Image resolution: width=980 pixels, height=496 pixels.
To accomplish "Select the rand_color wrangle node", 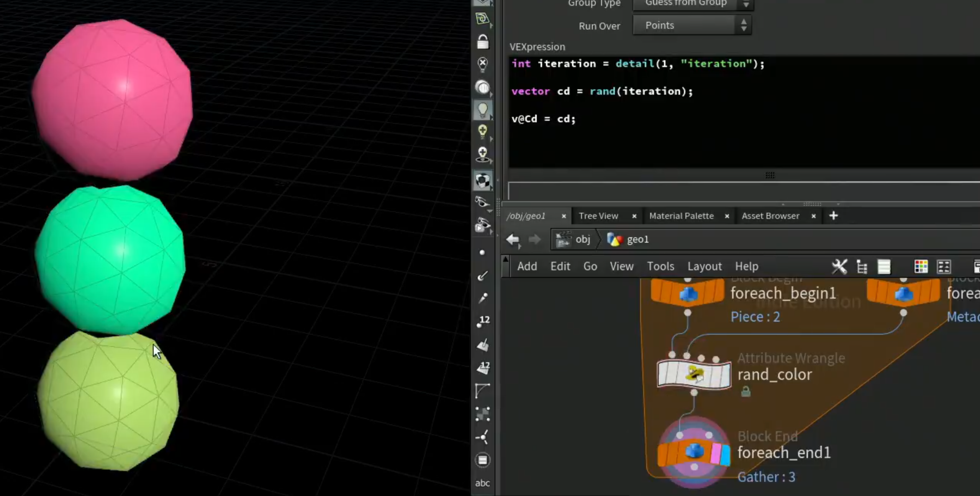I will click(694, 374).
